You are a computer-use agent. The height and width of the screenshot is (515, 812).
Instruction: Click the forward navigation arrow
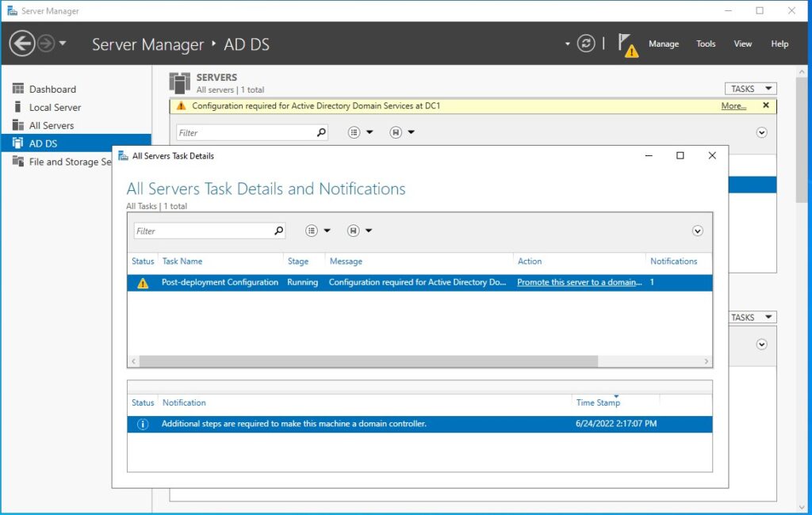tap(46, 43)
